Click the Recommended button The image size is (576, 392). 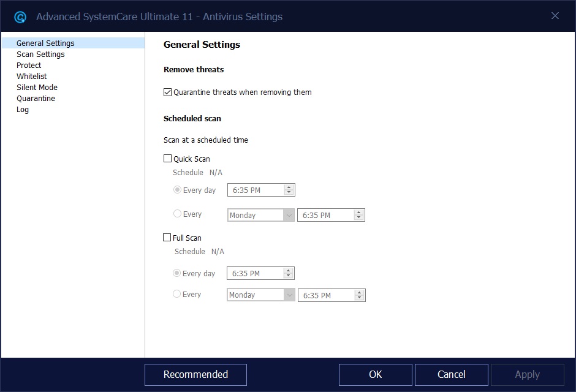click(x=196, y=375)
